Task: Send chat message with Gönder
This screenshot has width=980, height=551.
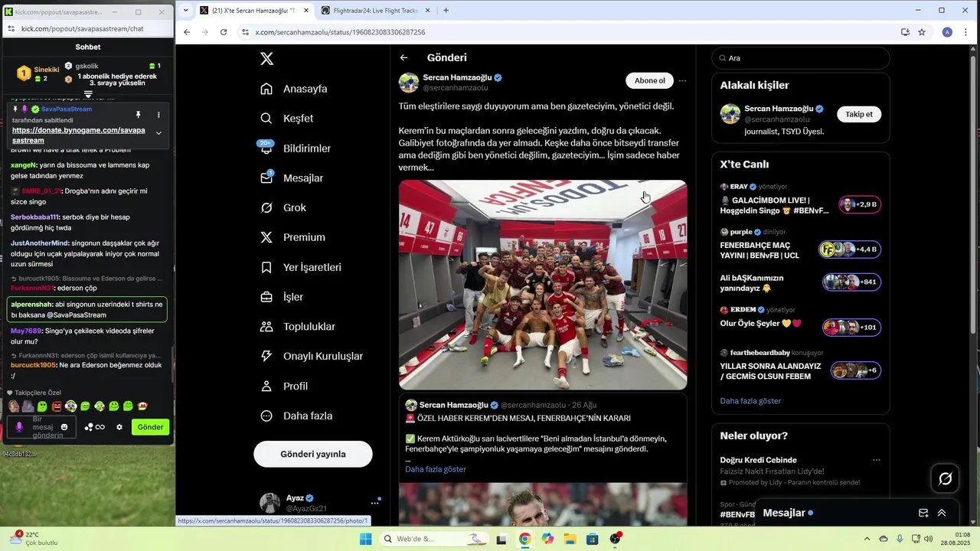Action: pyautogui.click(x=150, y=427)
